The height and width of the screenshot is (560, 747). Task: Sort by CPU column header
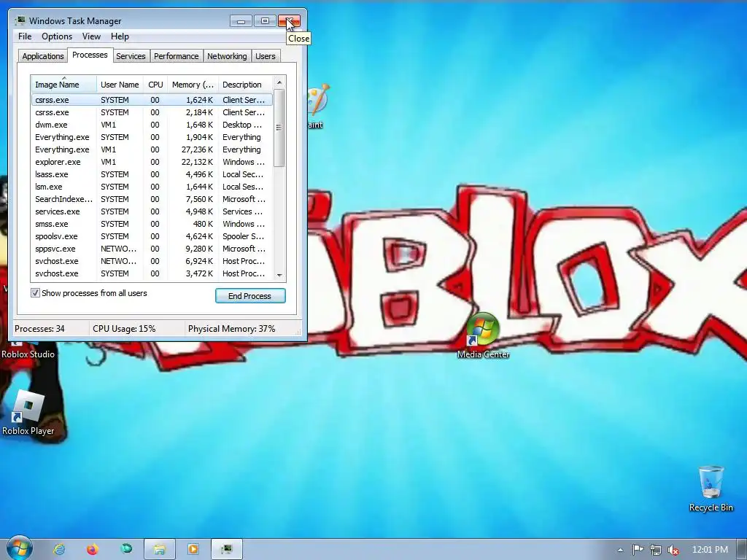coord(155,85)
